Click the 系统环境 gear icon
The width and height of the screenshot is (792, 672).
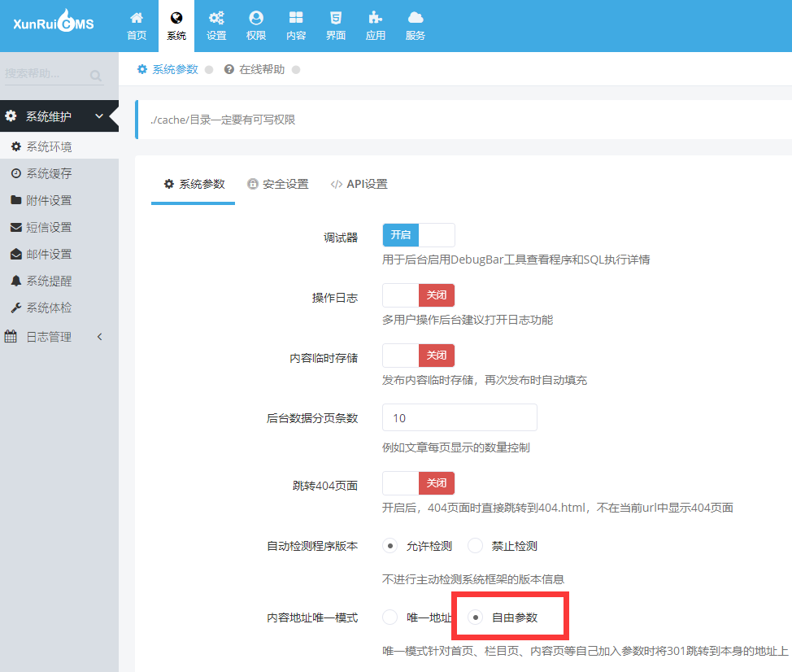tap(16, 146)
